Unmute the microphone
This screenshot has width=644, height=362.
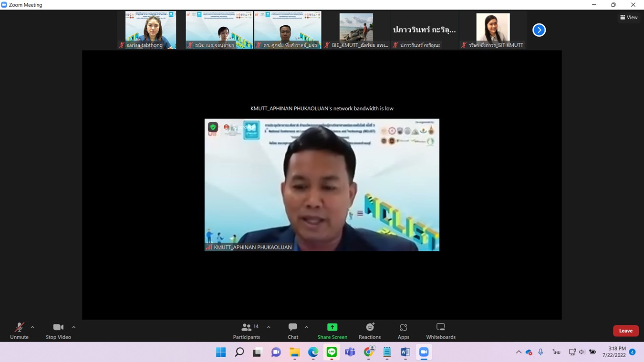[19, 331]
